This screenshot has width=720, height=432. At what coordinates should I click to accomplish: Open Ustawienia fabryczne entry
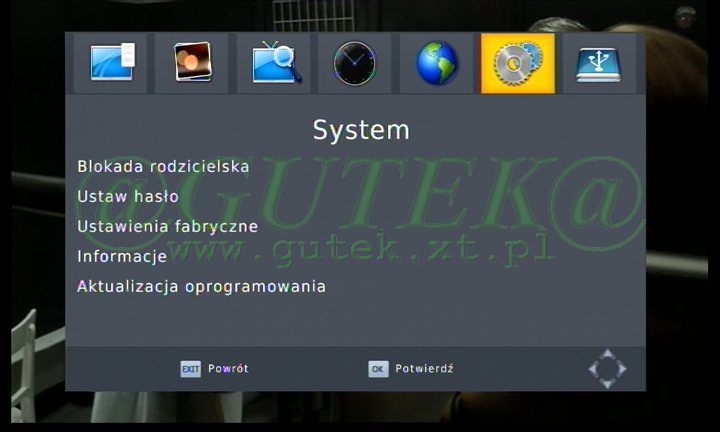pyautogui.click(x=168, y=226)
